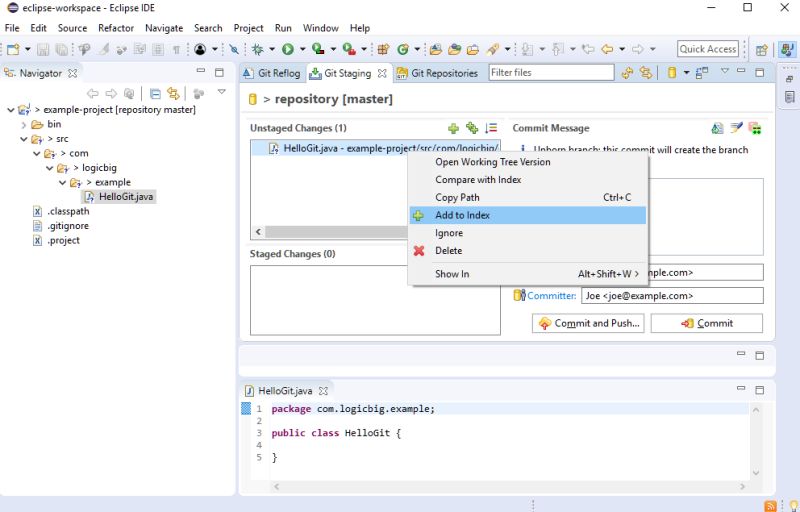Click the Committer text field
800x512 pixels.
672,296
